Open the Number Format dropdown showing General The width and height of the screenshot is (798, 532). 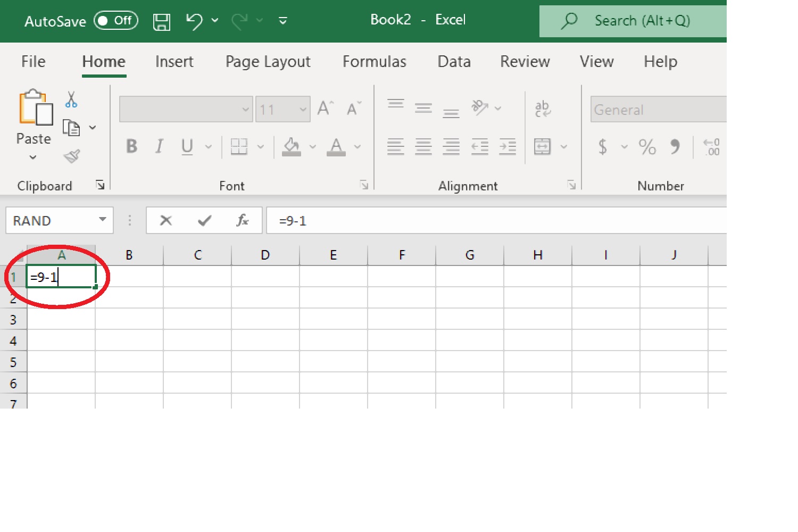click(x=659, y=110)
